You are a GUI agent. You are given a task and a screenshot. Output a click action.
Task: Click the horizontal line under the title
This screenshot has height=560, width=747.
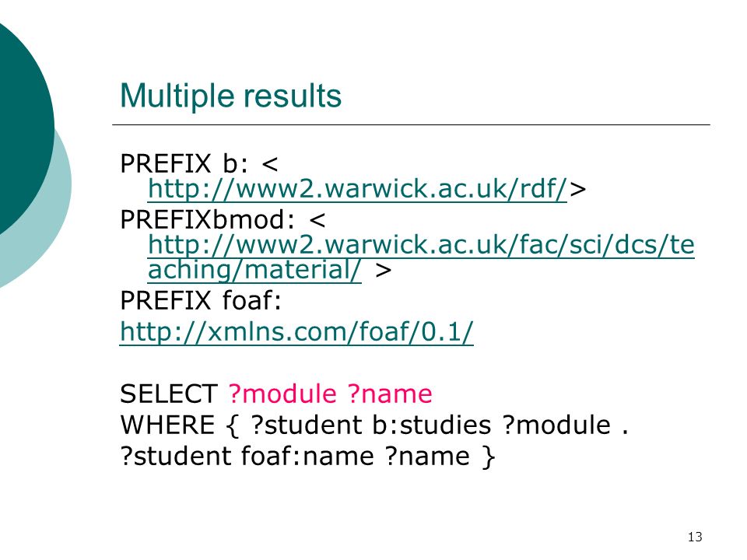click(411, 124)
